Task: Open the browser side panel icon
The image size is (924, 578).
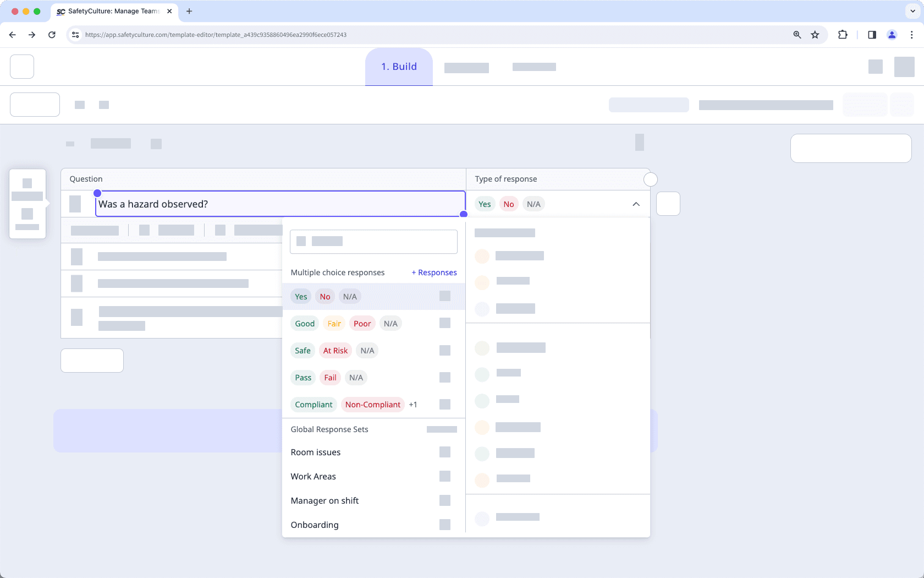Action: (871, 34)
